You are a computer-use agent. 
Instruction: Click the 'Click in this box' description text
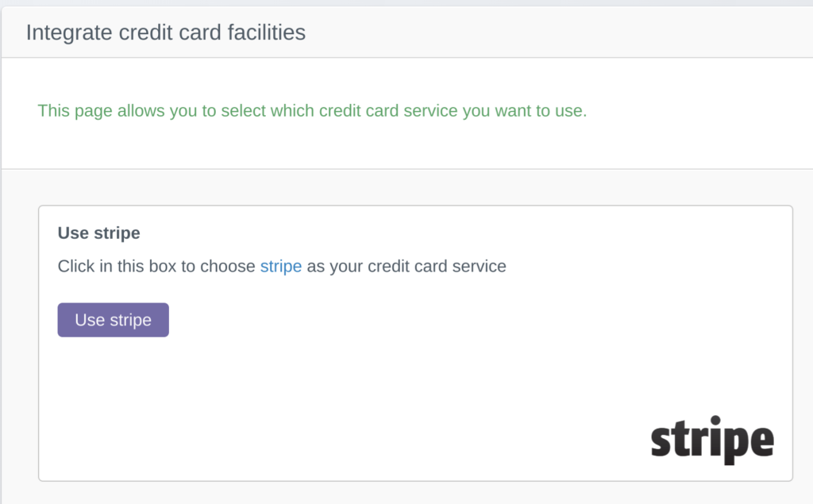[282, 266]
